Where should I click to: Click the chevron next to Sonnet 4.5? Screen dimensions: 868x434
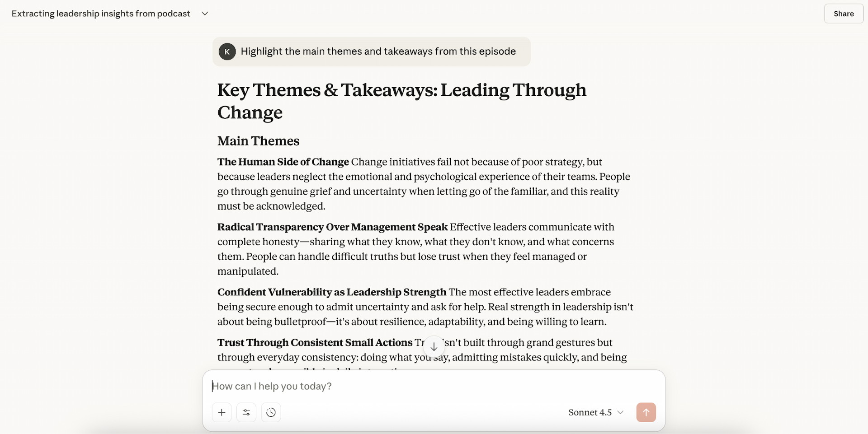point(620,412)
